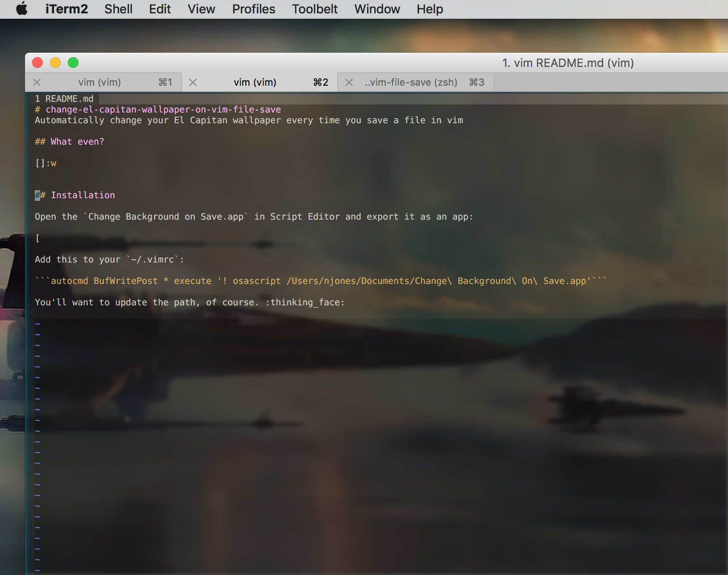Click the '1 README.md' vim tabline entry
Screen dimensions: 728x575
[x=64, y=99]
